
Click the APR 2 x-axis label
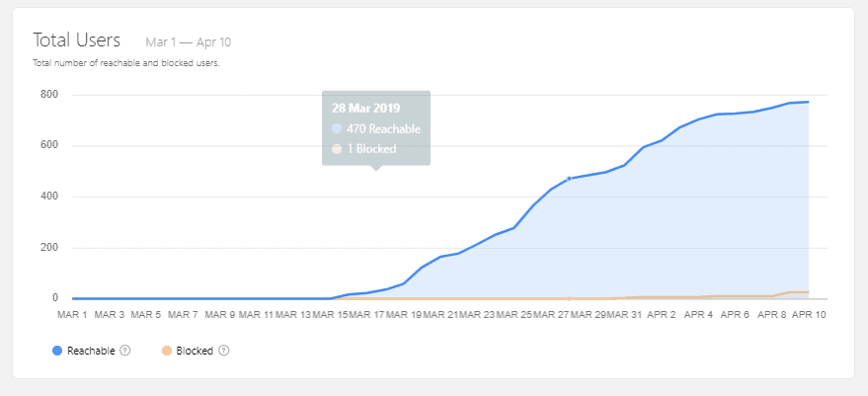(660, 315)
